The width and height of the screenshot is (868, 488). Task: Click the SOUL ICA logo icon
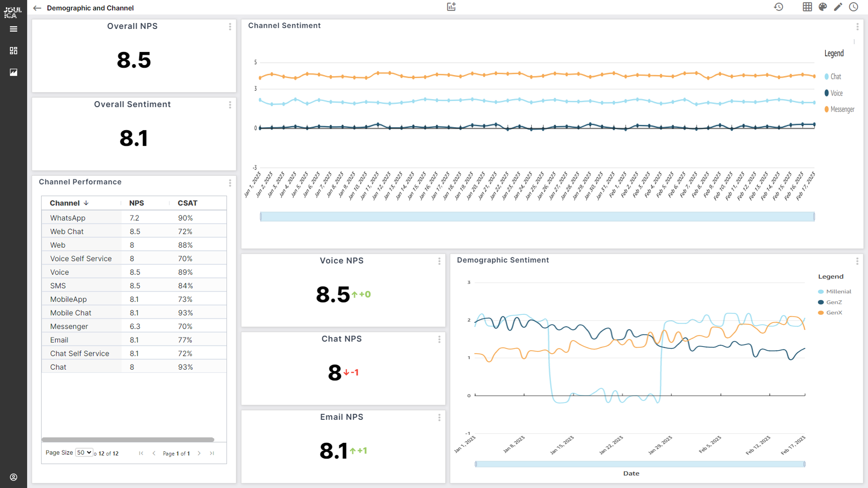tap(13, 12)
